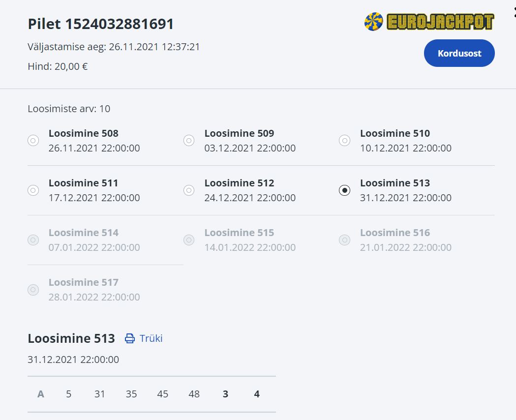516x420 pixels.
Task: Click the Loosimine 513 section heading
Action: (x=71, y=338)
